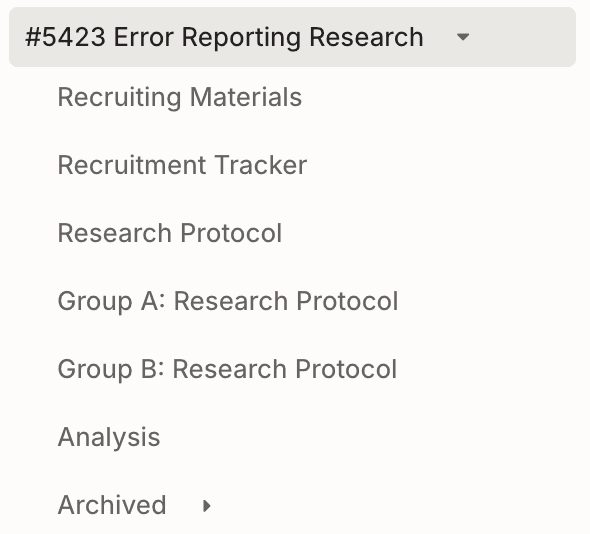
Task: Open Group A: Research Protocol
Action: click(x=228, y=301)
